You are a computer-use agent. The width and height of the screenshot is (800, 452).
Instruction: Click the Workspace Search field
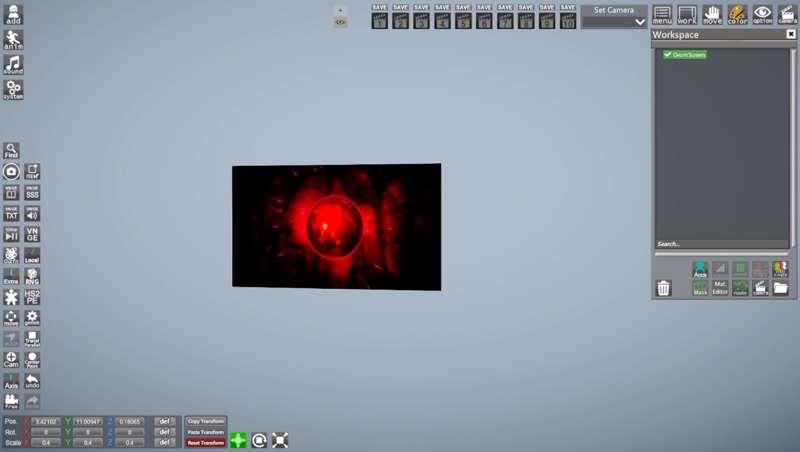tap(721, 244)
